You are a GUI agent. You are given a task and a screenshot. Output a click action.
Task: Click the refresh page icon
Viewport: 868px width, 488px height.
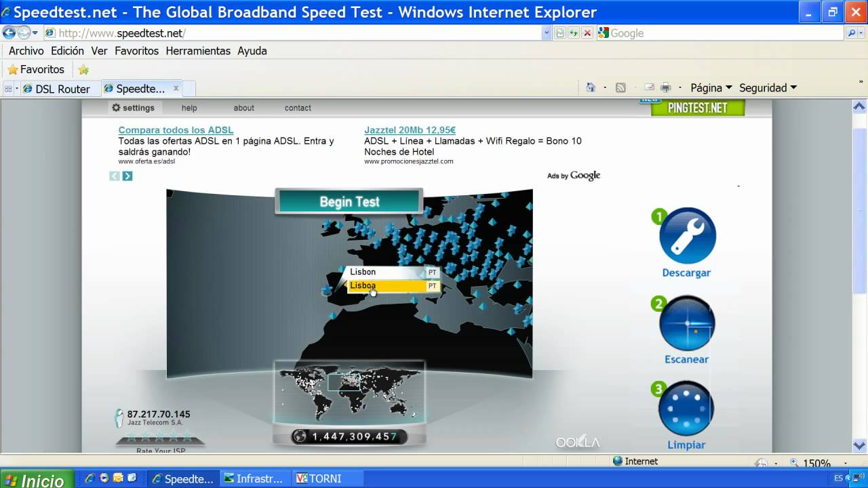(x=574, y=33)
